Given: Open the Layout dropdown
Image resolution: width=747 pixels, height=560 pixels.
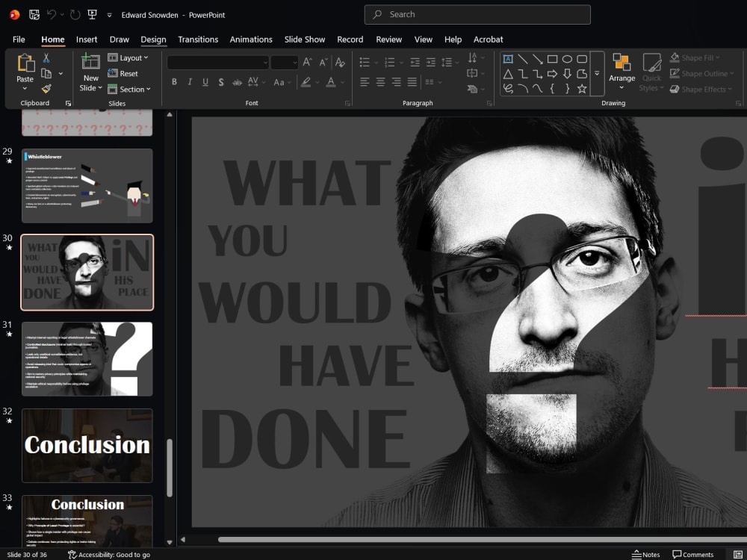Looking at the screenshot, I should coord(128,57).
